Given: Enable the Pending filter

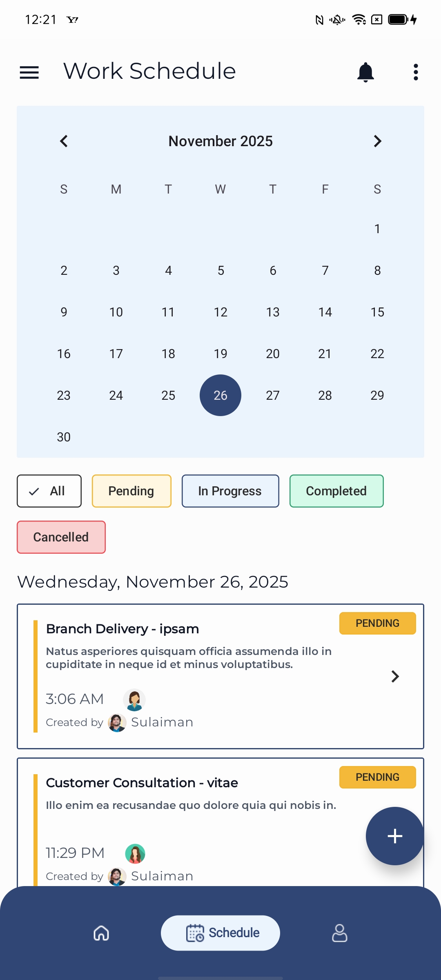Looking at the screenshot, I should (131, 491).
